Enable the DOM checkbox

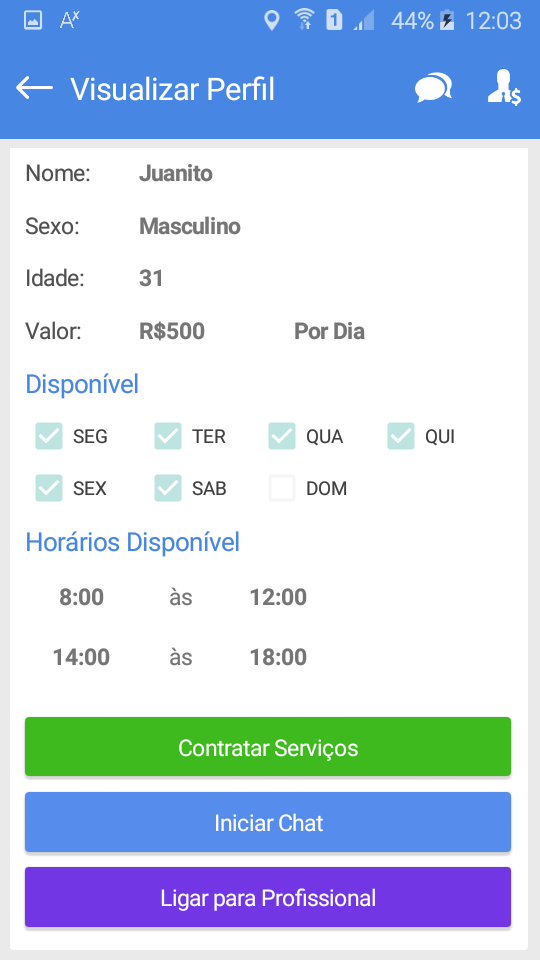point(282,488)
